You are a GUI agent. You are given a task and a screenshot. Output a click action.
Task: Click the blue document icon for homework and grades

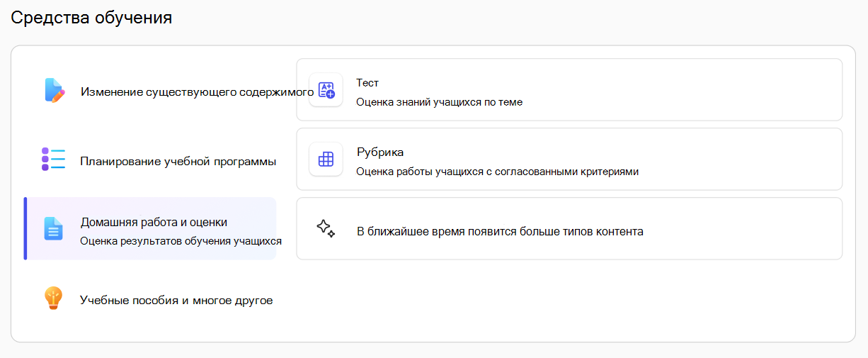54,228
